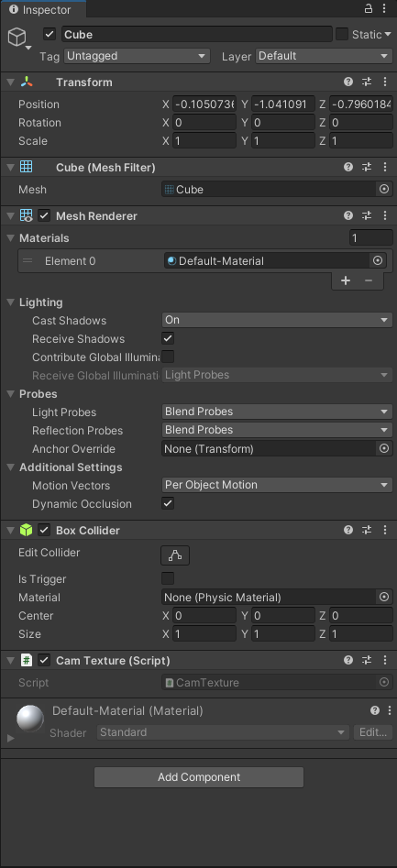Screen dimensions: 397x868
Task: Open Box Collider presets icon
Action: 367,531
